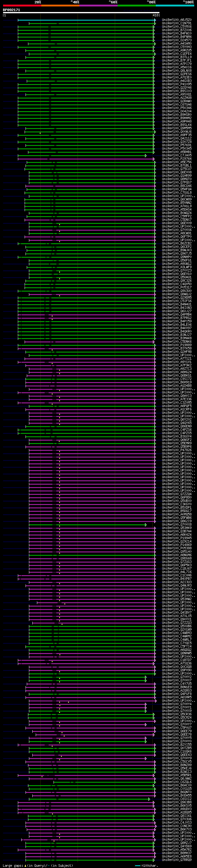Click the cyan alignment bar of UniRef100_A8J5Z0
Image resolution: width=197 pixels, height=868 pixels.
coord(86,20)
